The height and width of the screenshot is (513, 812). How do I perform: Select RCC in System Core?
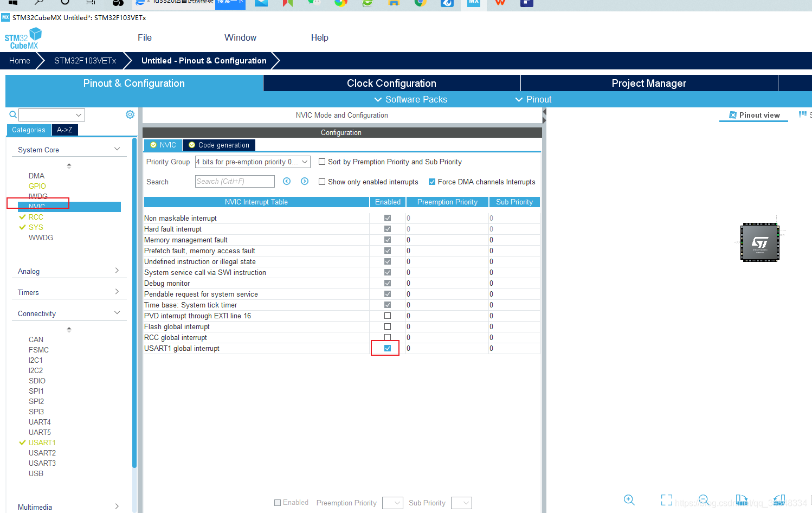[36, 217]
